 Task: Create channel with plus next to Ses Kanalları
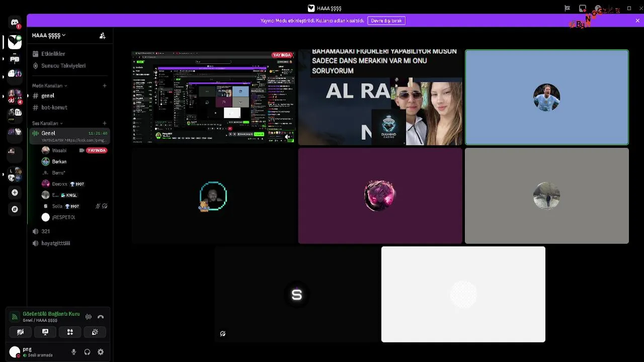105,123
